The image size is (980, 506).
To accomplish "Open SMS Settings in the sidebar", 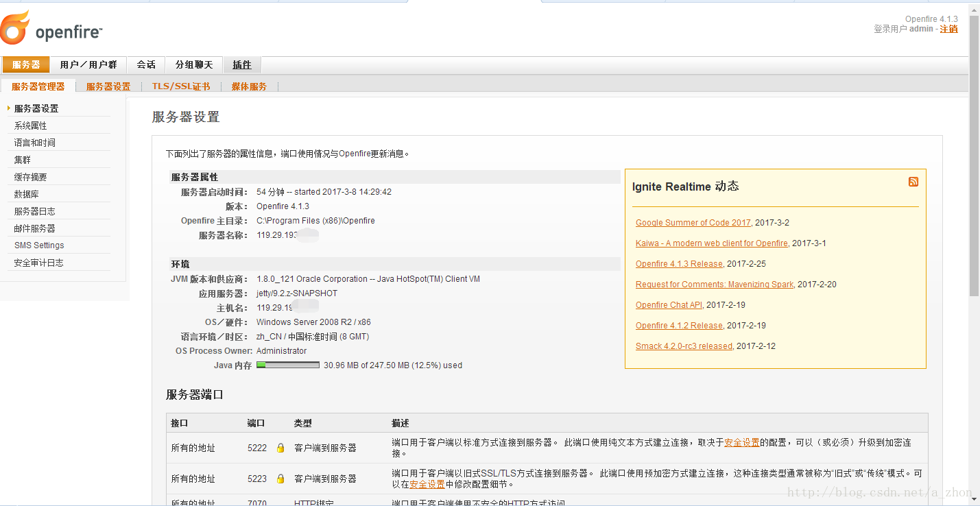I will 39,245.
